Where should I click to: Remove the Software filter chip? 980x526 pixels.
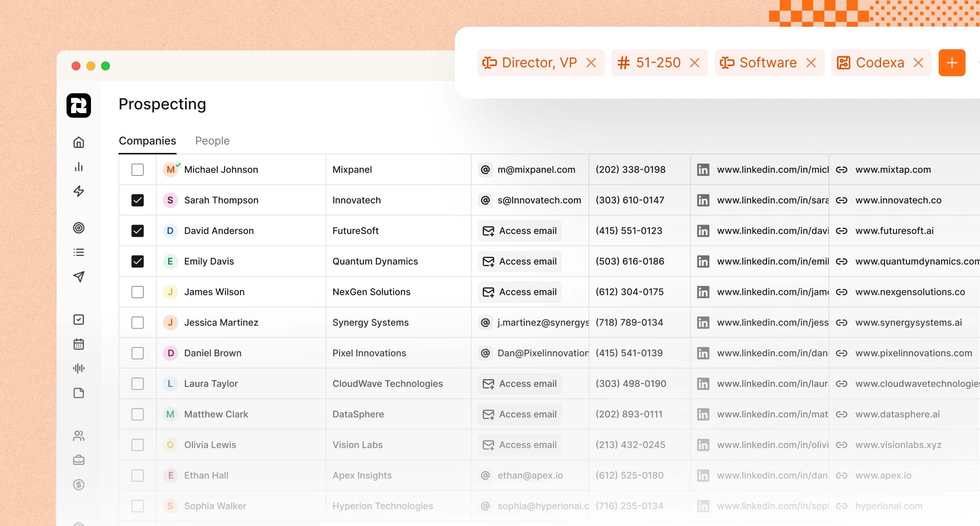click(x=812, y=62)
